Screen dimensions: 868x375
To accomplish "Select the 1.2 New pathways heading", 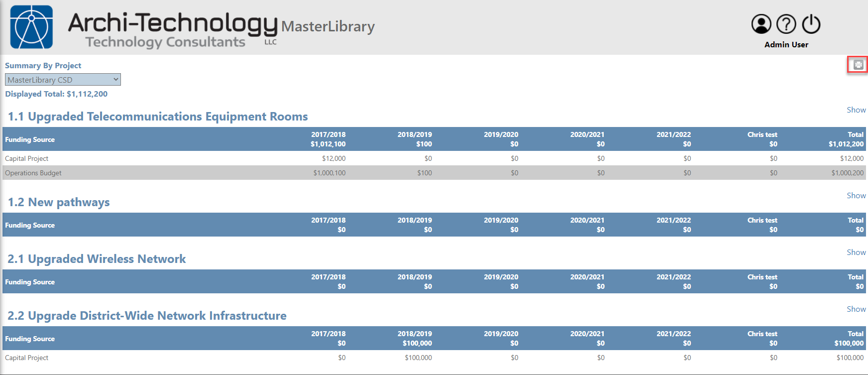I will (59, 202).
